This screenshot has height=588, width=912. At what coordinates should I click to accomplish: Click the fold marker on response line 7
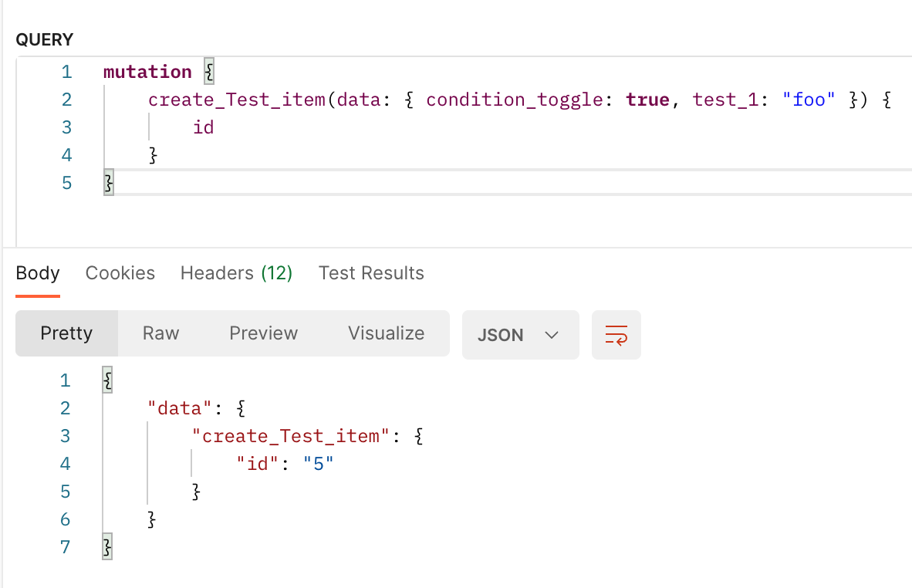click(106, 546)
